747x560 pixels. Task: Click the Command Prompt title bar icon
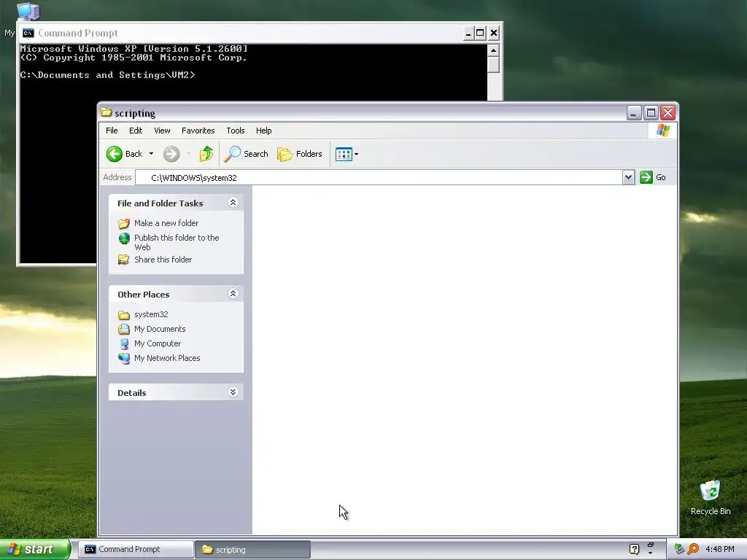tap(28, 33)
